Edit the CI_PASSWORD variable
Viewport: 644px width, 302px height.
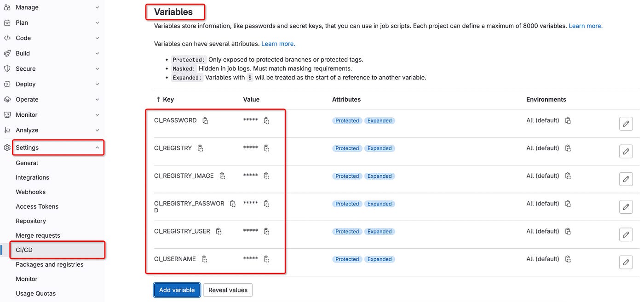pos(626,124)
